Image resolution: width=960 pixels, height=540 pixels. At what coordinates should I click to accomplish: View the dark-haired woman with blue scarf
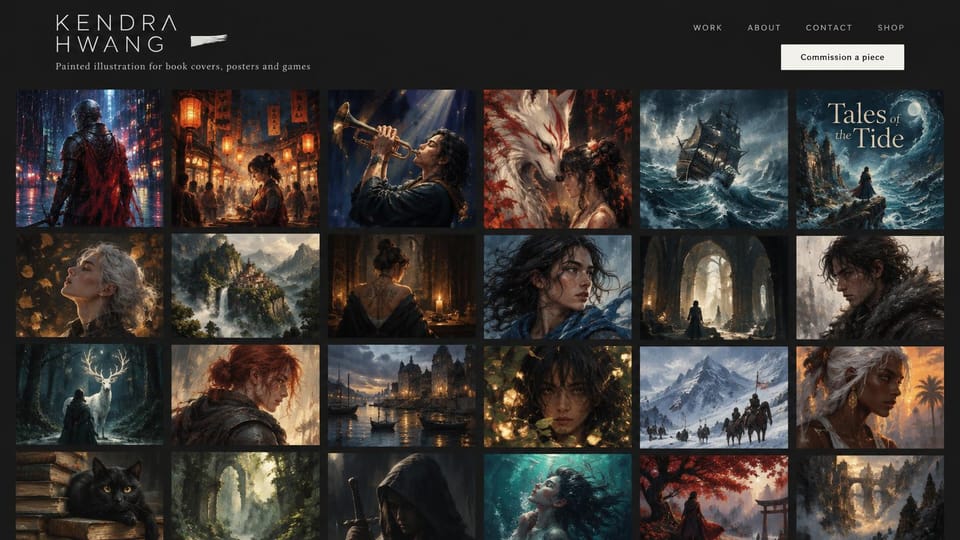(558, 287)
